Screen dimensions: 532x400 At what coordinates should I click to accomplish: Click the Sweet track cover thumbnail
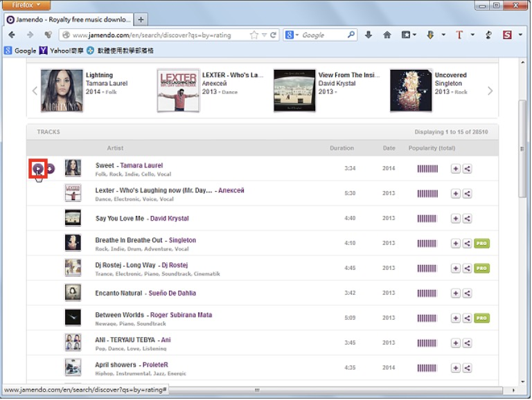coord(73,168)
